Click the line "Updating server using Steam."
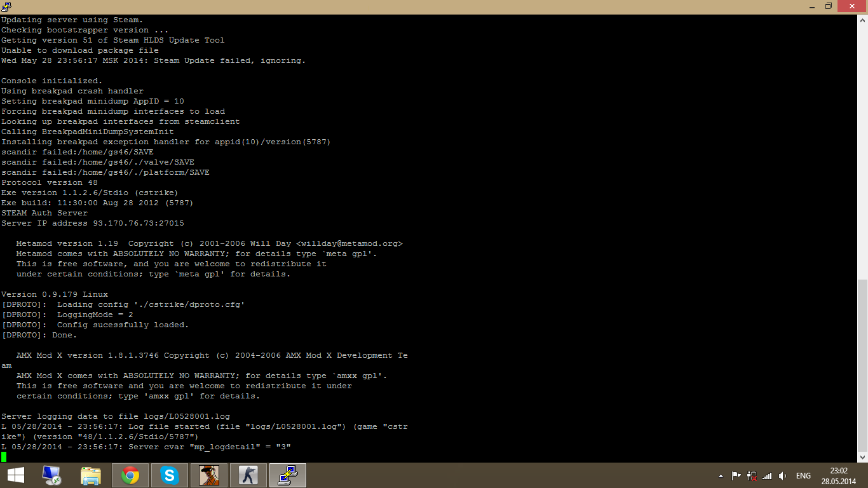 click(x=72, y=20)
